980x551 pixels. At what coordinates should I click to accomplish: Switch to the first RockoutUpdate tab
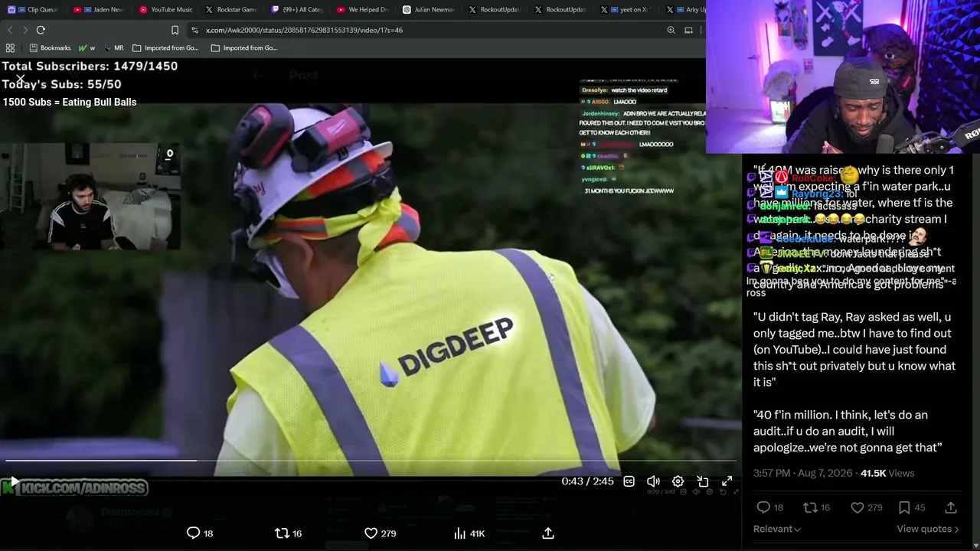coord(495,10)
